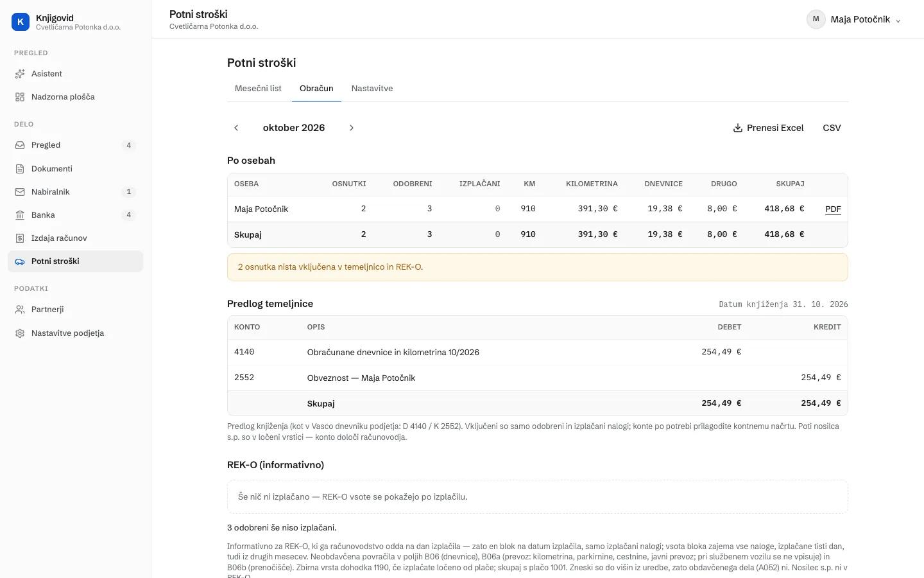
Task: Select the Obračun tab
Action: click(316, 89)
